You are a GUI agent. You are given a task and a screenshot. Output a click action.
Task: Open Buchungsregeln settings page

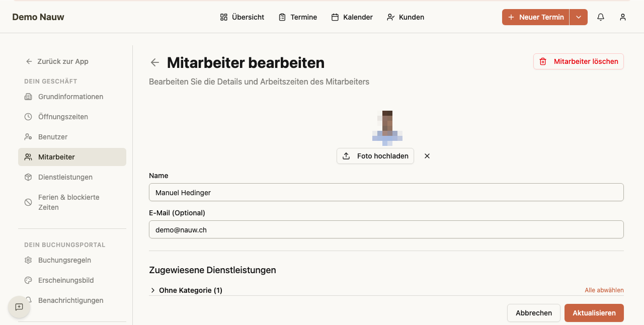(x=72, y=260)
